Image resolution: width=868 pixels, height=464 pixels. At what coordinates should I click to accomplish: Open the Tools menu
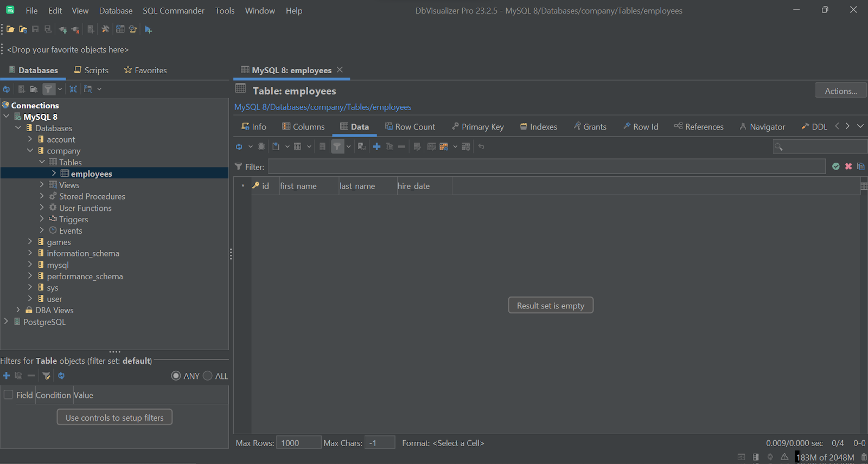coord(225,11)
